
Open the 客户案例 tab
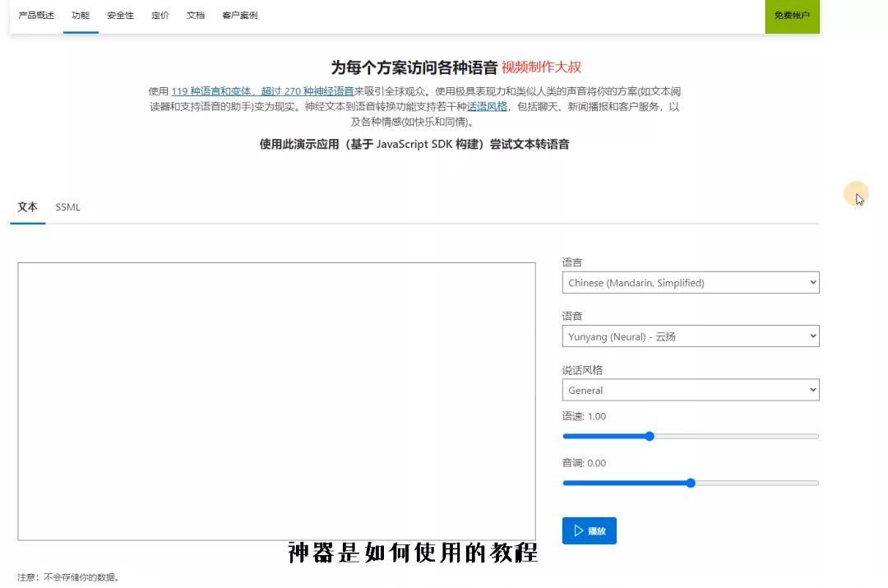click(239, 16)
